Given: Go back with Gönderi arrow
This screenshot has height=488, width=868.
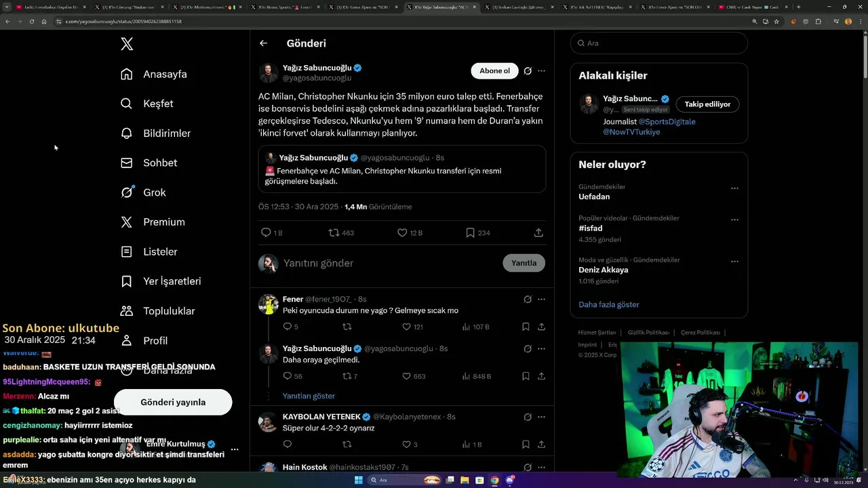Looking at the screenshot, I should tap(264, 43).
